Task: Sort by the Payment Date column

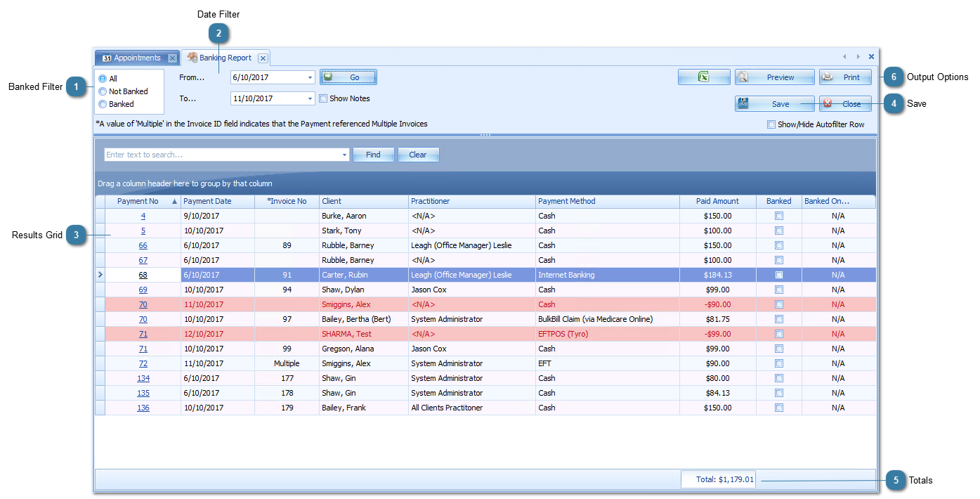Action: 218,201
